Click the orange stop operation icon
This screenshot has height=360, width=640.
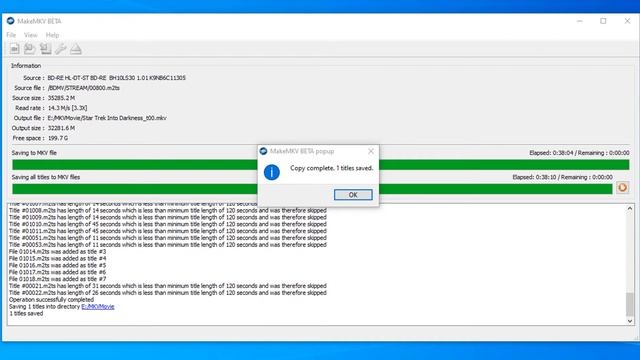(622, 187)
